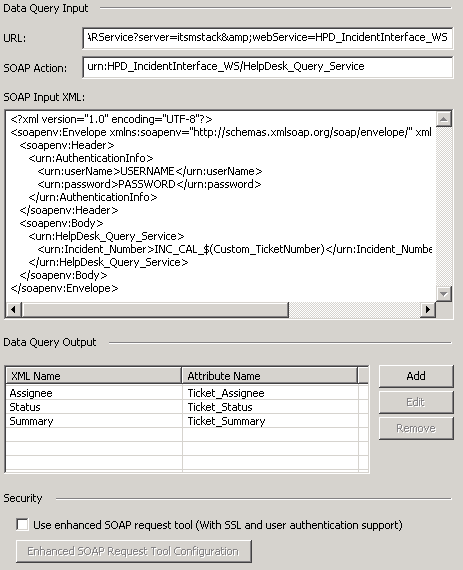Click Enhanced SOAP Request Tool Configuration button

coord(134,551)
